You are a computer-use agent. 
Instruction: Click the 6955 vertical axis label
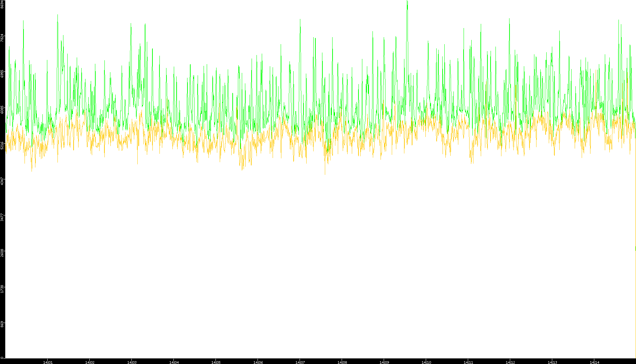pyautogui.click(x=2, y=74)
